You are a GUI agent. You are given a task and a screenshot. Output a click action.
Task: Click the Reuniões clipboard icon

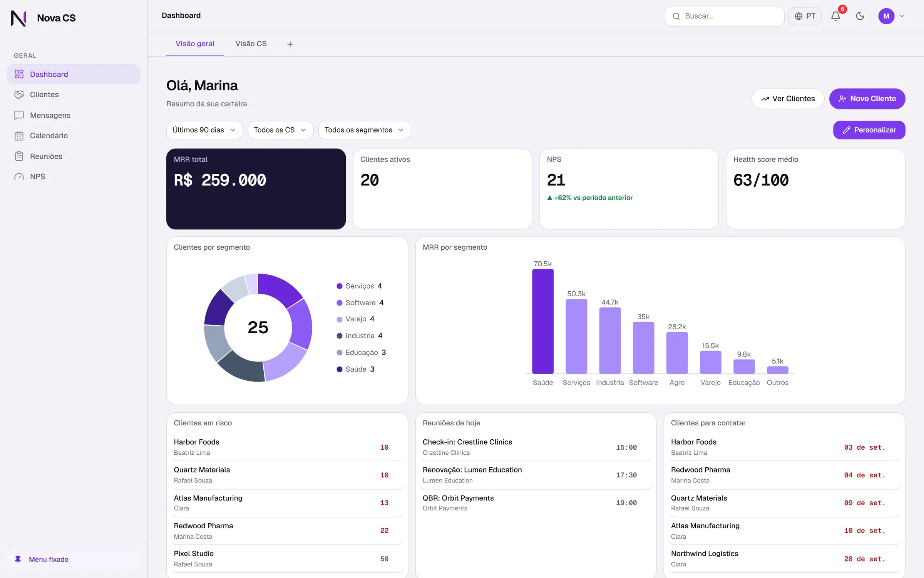(x=19, y=156)
